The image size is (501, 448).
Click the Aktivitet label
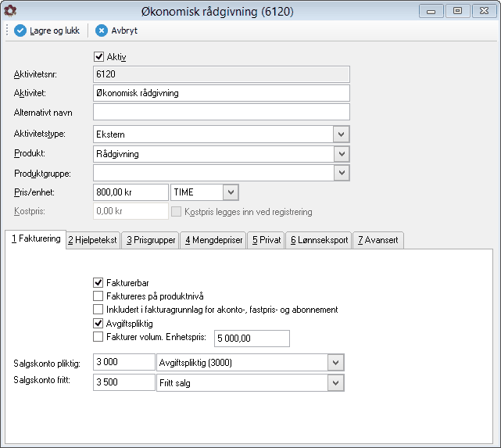(x=30, y=93)
